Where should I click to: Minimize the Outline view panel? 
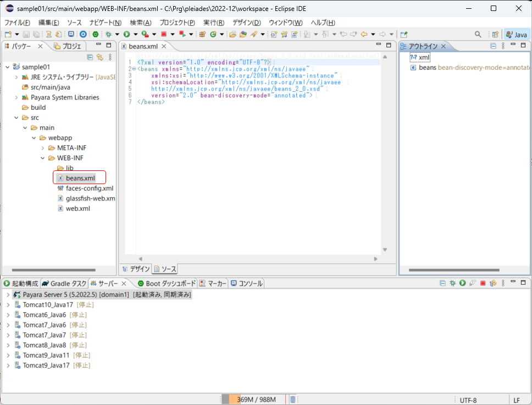tap(513, 45)
